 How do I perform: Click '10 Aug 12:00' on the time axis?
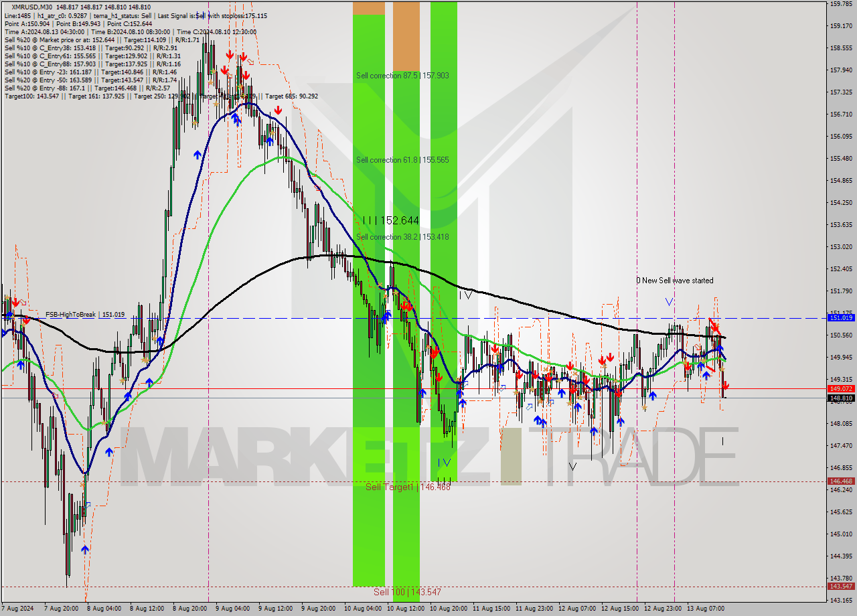(406, 609)
